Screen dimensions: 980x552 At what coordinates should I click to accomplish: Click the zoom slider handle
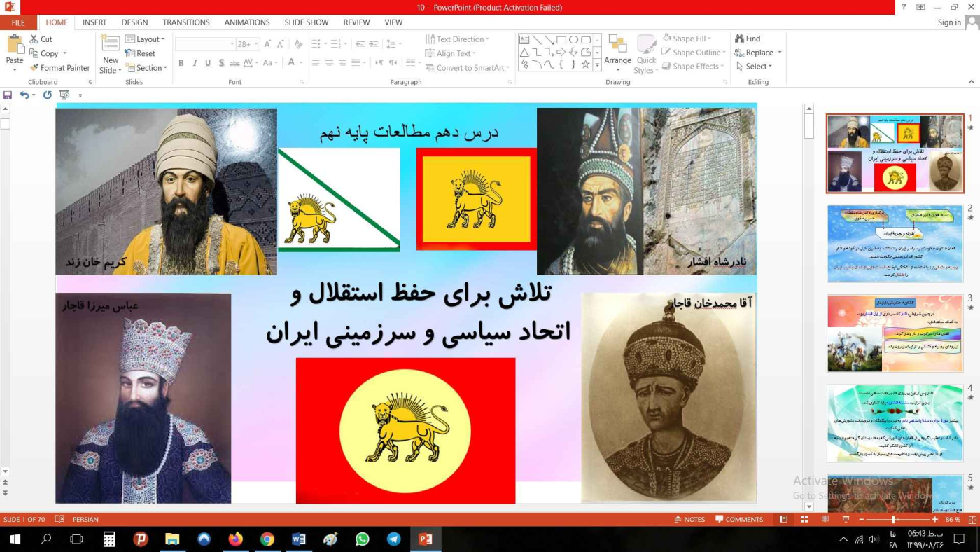point(893,520)
